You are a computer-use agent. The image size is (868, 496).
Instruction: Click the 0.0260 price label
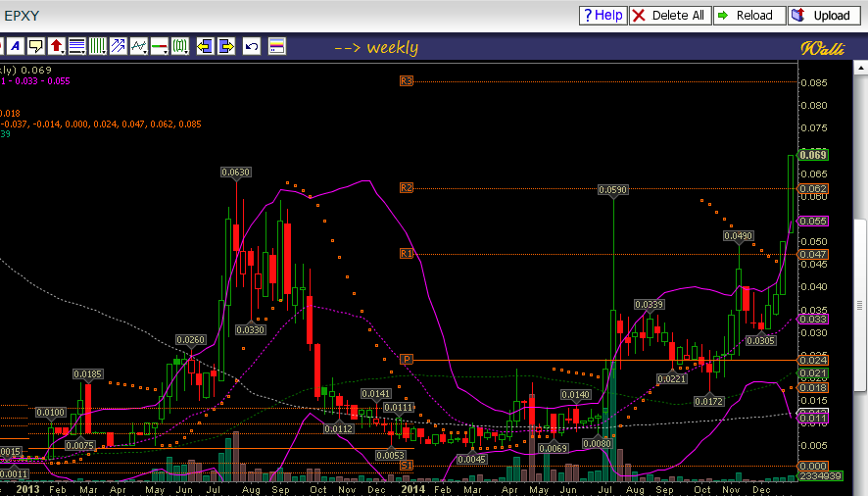[190, 340]
